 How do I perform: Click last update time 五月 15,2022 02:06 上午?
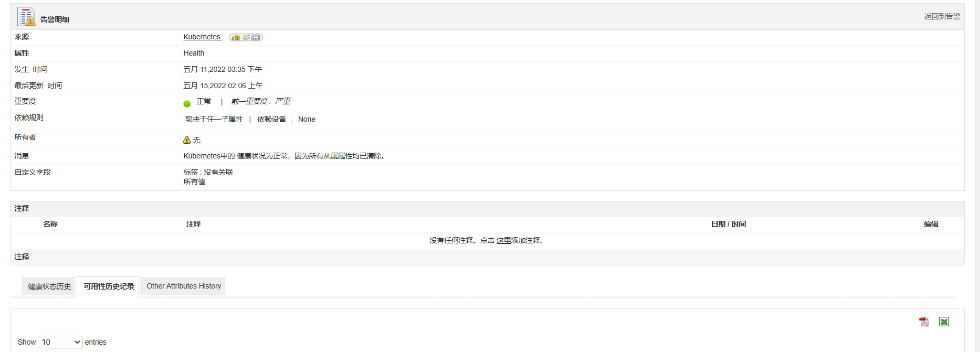click(223, 86)
